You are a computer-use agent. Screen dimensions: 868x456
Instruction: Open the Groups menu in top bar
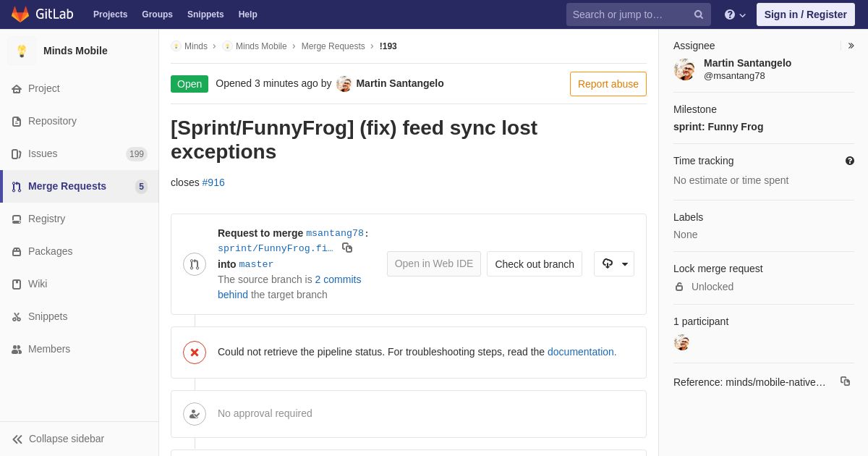click(157, 14)
